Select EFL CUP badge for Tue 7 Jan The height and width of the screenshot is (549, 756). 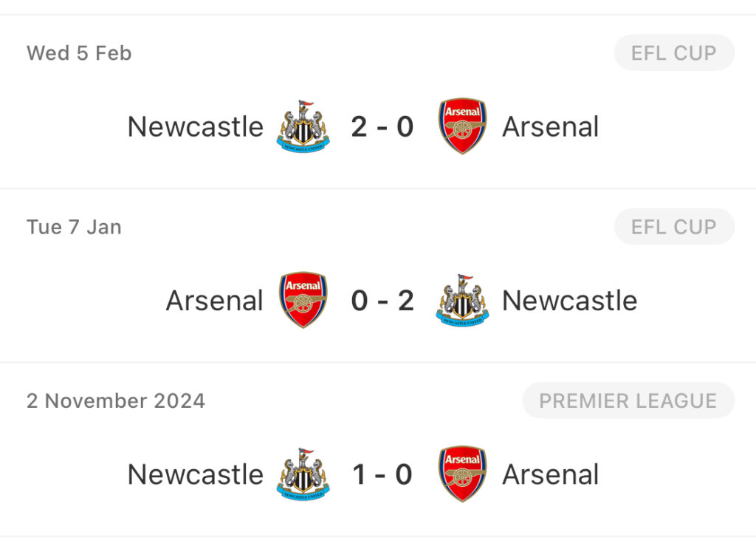pyautogui.click(x=674, y=226)
